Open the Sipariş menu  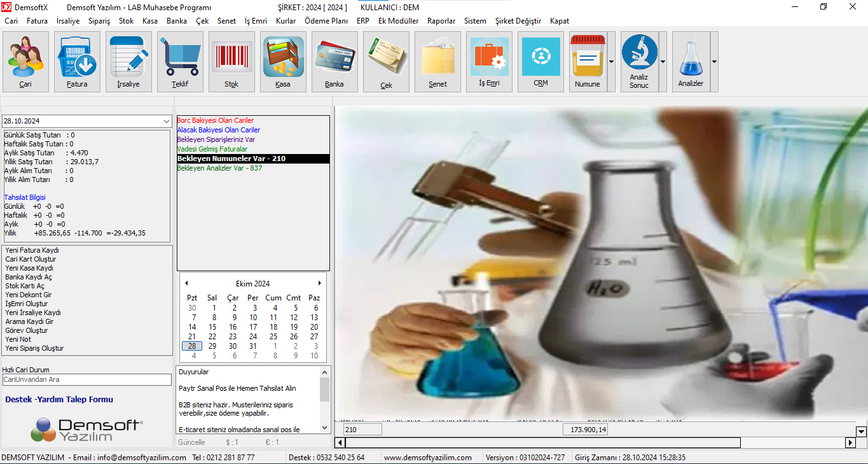(x=99, y=21)
